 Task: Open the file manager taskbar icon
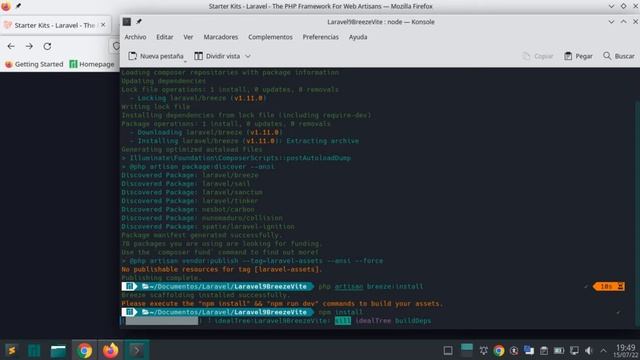[58, 350]
